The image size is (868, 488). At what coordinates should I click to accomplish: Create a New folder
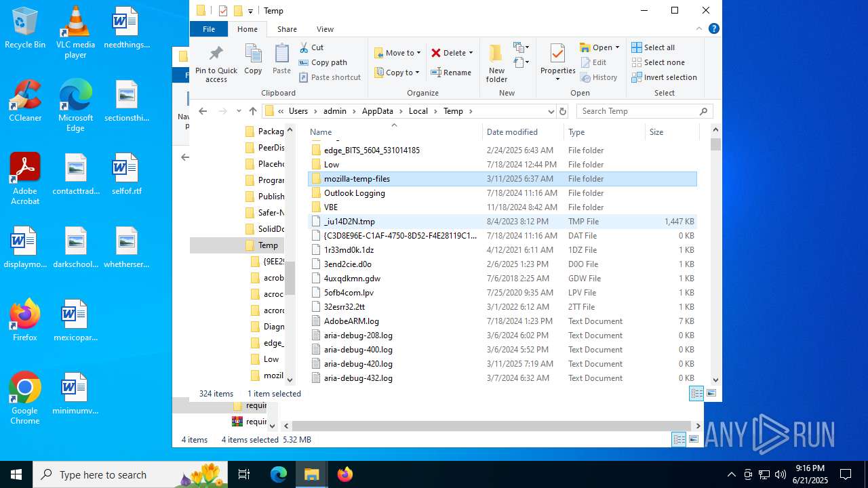click(496, 64)
